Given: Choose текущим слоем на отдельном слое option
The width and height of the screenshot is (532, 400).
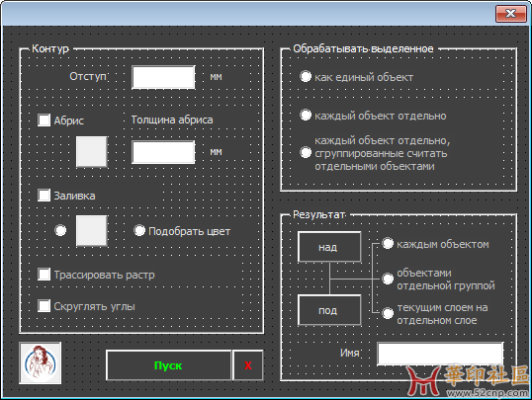Looking at the screenshot, I should 388,313.
